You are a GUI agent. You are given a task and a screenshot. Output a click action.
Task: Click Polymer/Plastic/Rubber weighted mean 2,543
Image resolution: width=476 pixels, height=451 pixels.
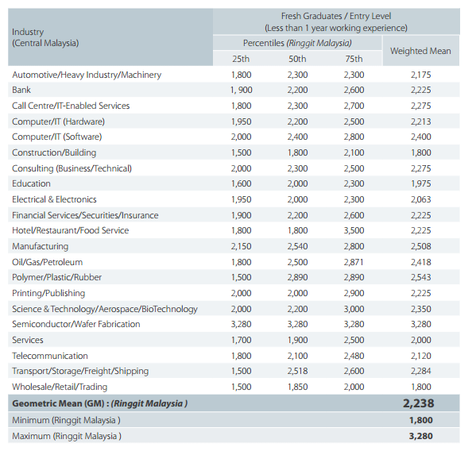[x=420, y=277]
